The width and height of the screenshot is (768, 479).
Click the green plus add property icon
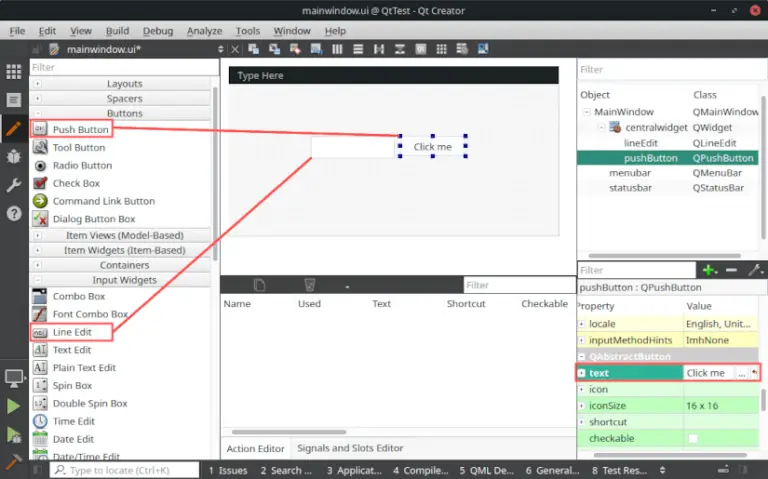click(709, 270)
